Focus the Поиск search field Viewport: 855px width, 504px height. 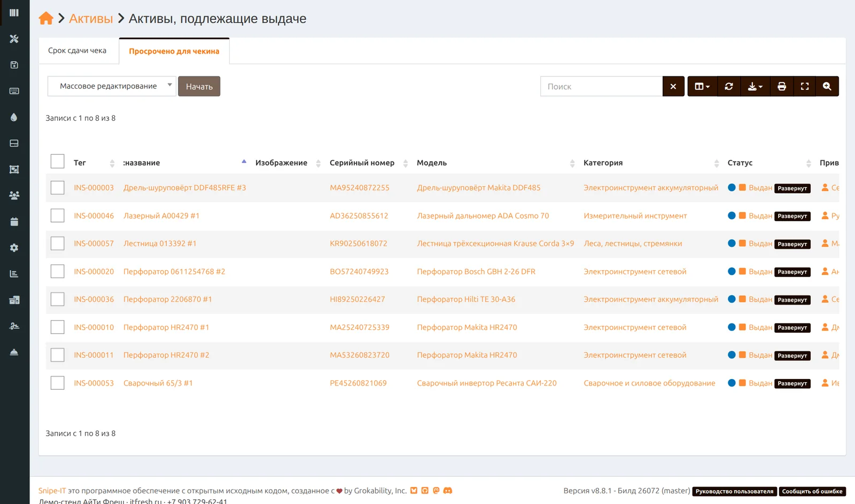coord(601,86)
